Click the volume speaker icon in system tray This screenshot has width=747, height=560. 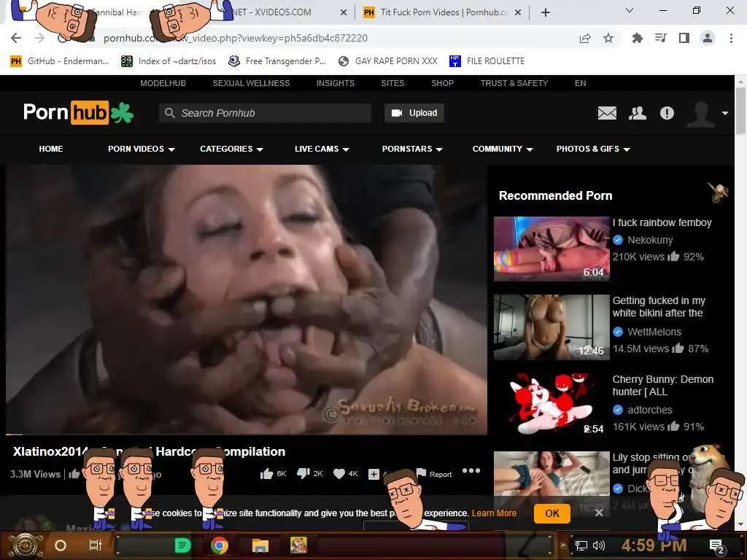(x=599, y=545)
